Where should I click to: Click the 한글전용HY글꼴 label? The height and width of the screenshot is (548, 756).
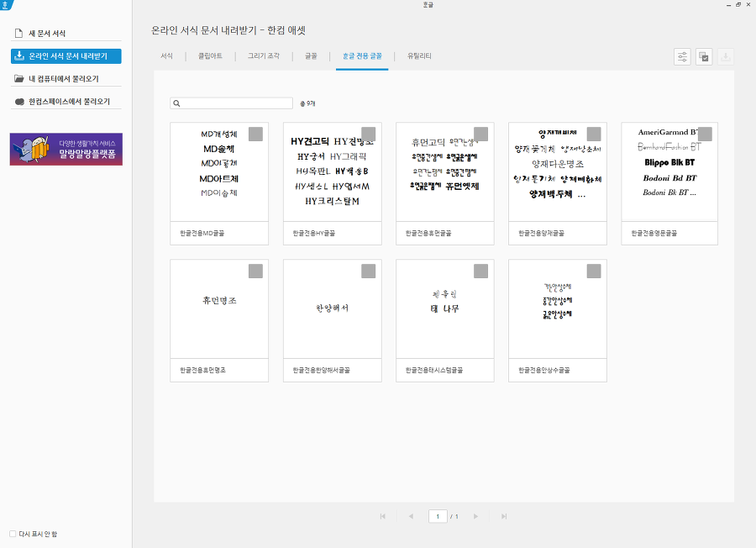coord(314,233)
